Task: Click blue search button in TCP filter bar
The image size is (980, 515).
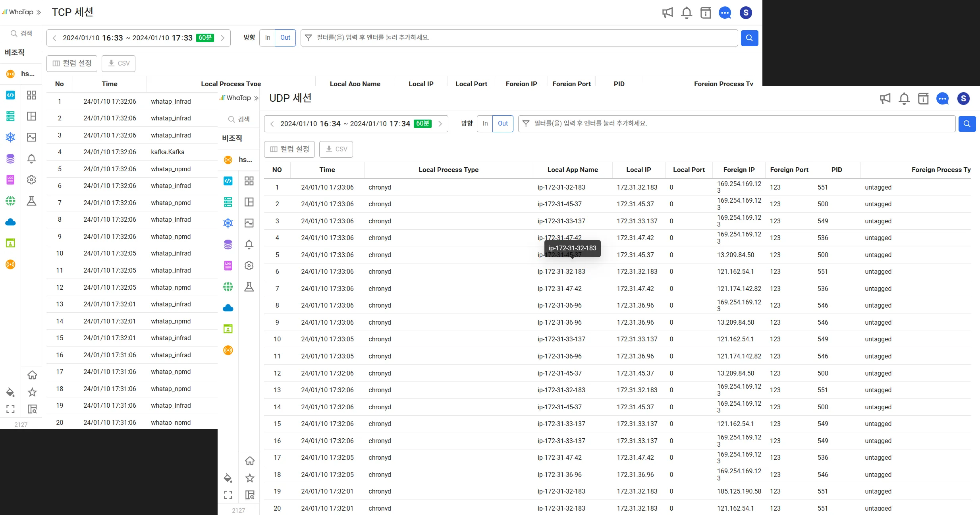Action: 749,38
